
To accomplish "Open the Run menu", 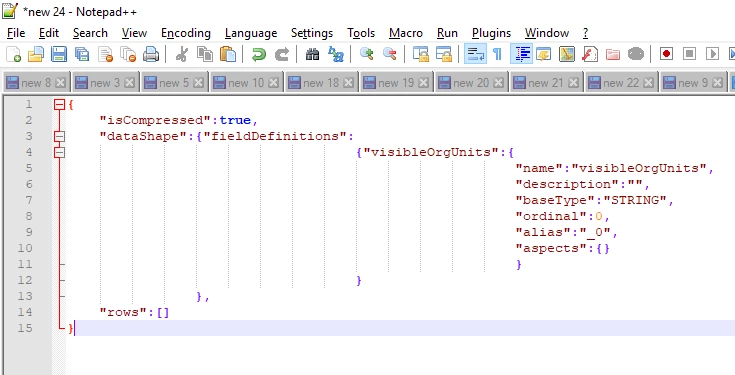I will 447,33.
